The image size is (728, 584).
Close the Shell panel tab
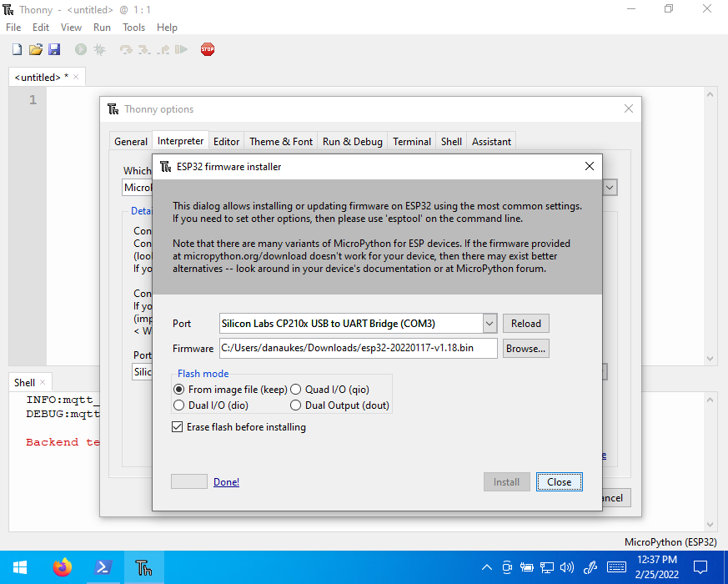(x=43, y=382)
